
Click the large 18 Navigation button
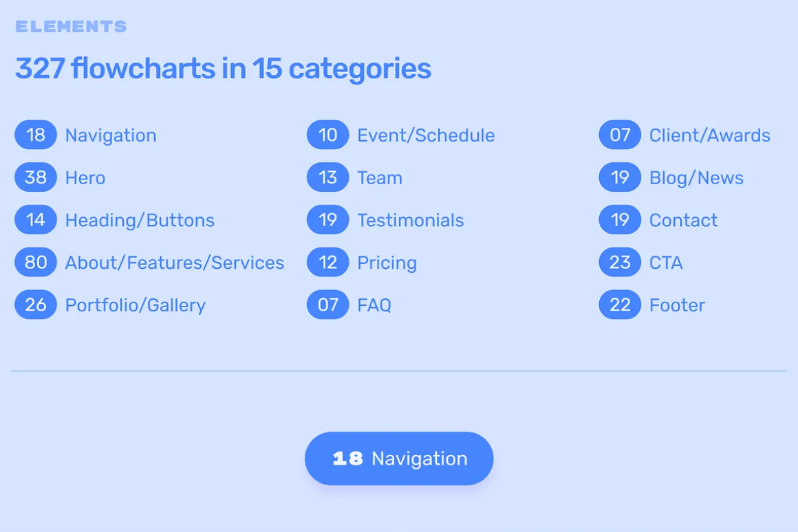point(399,458)
